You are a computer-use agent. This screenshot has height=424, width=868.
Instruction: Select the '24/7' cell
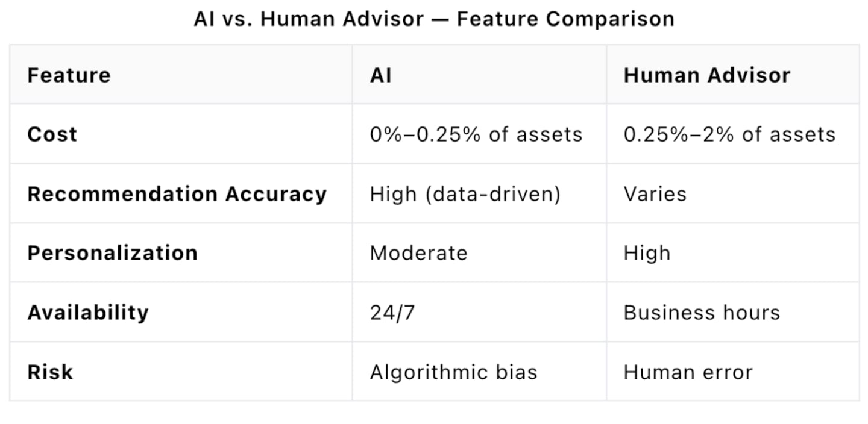click(x=392, y=312)
